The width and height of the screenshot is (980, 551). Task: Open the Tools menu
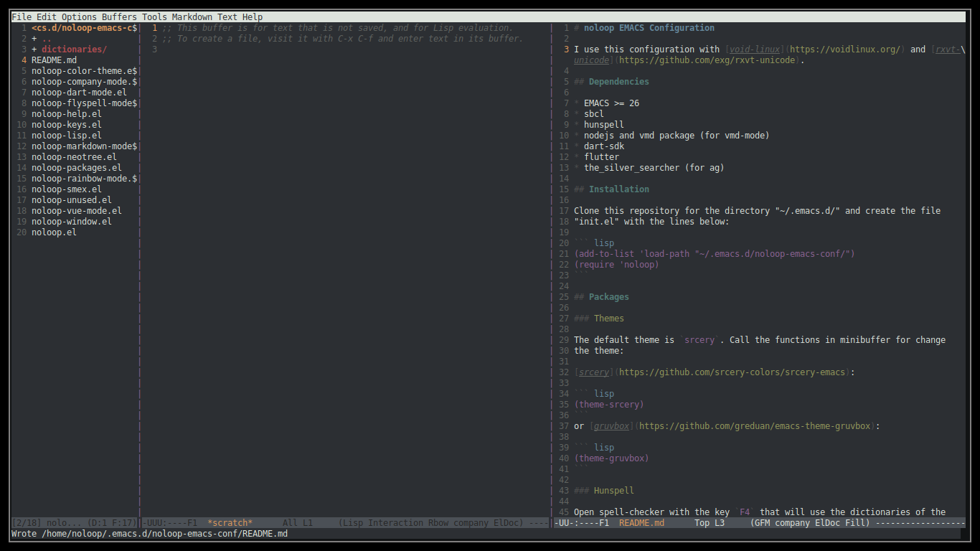pos(154,17)
